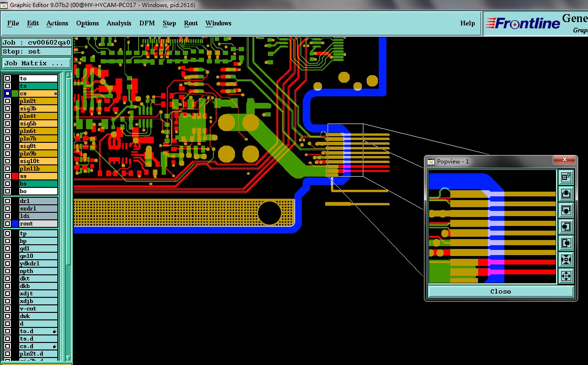Toggle the 'to' layer checkbox
Image resolution: width=588 pixels, height=365 pixels.
click(x=8, y=78)
